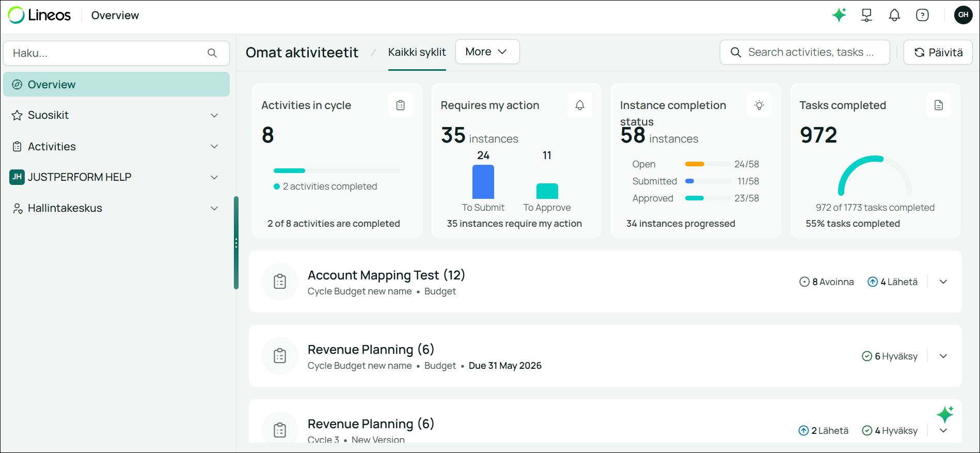Expand the JUSTPERFORM HELP sidebar section

214,177
